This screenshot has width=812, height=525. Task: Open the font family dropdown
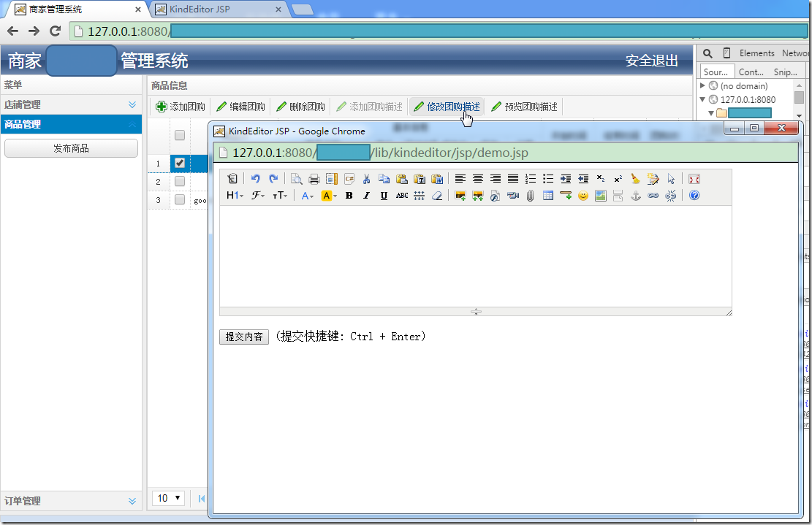tap(258, 196)
